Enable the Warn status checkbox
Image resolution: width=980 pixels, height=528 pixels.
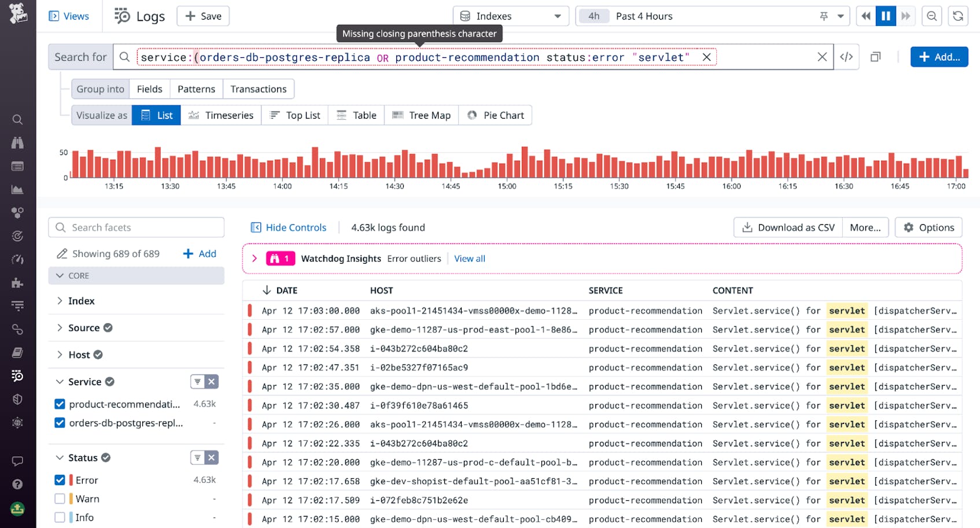(60, 498)
